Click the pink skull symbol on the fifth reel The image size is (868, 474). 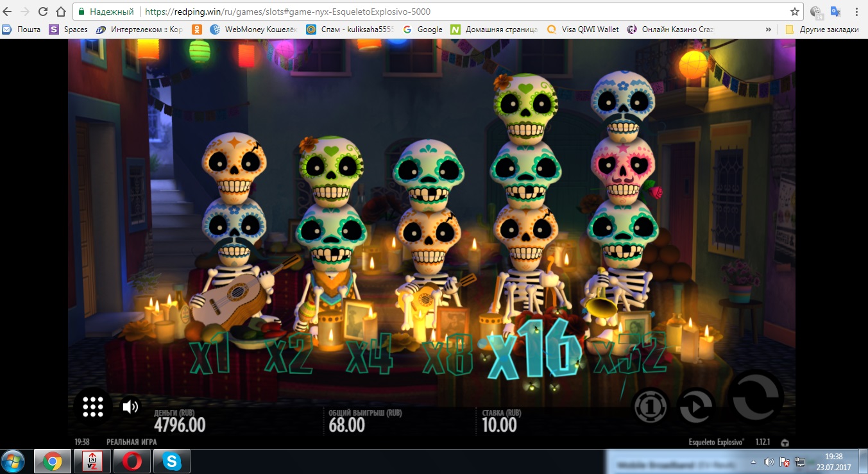point(622,169)
